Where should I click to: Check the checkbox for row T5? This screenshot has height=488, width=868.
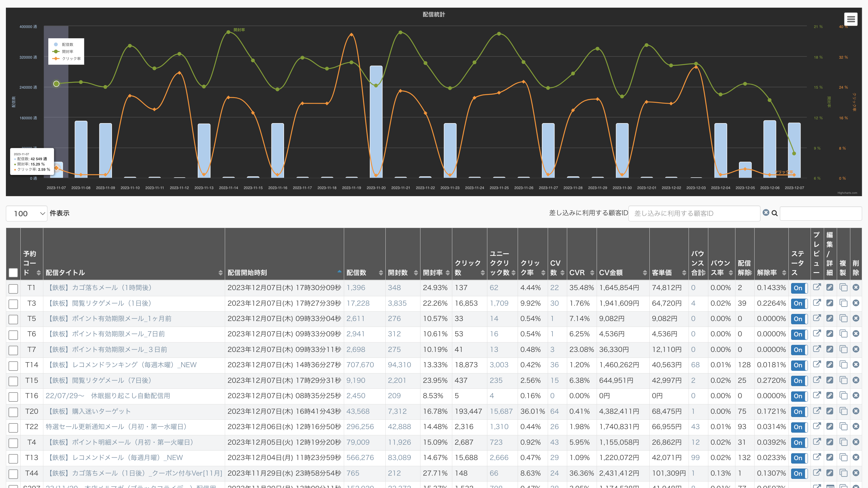[13, 320]
